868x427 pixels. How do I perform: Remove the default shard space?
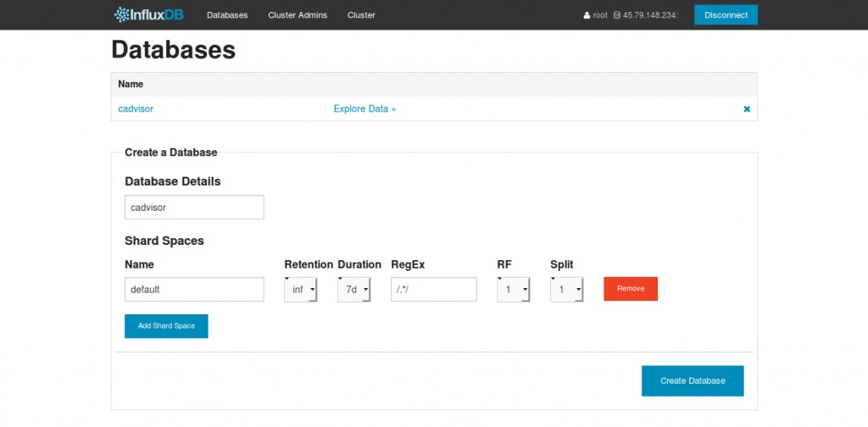[x=630, y=288]
